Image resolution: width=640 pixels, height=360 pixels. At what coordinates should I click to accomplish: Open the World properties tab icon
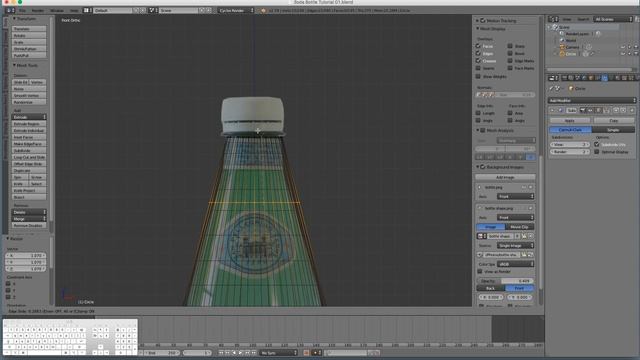click(584, 78)
